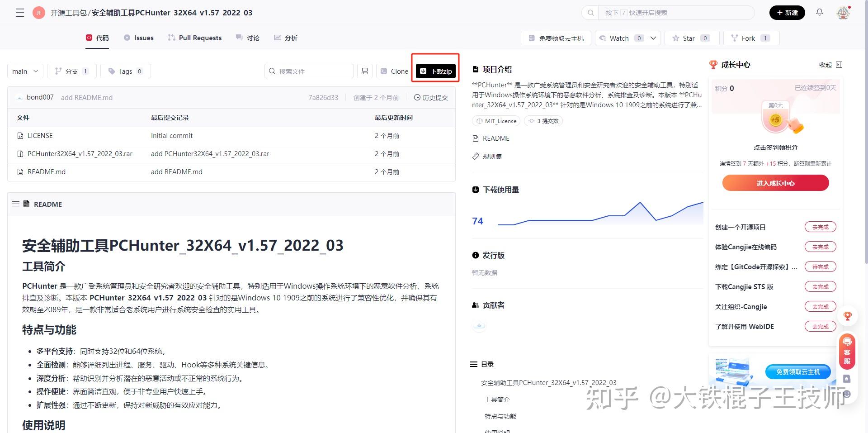Click the 下载zip download button

pyautogui.click(x=435, y=71)
